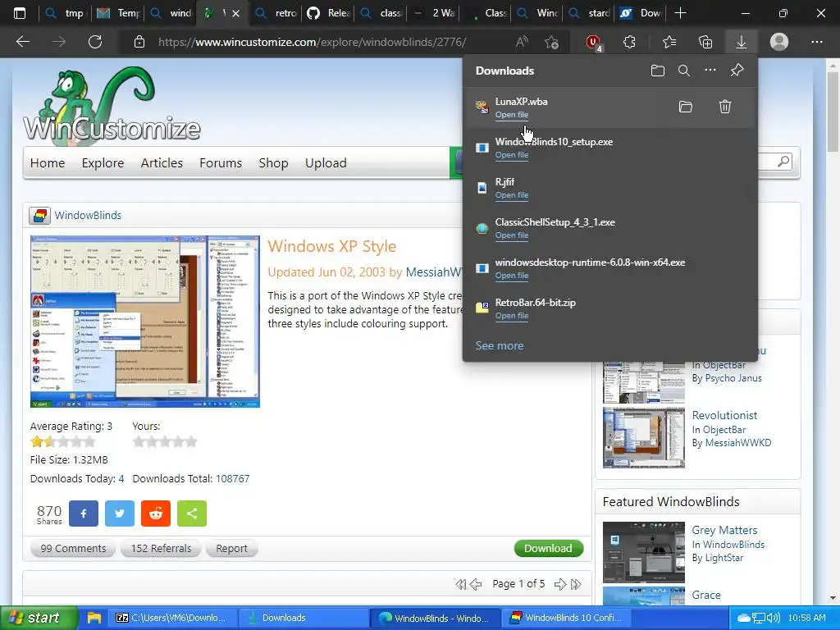Open Forums in WinCustomize navigation

tap(221, 163)
